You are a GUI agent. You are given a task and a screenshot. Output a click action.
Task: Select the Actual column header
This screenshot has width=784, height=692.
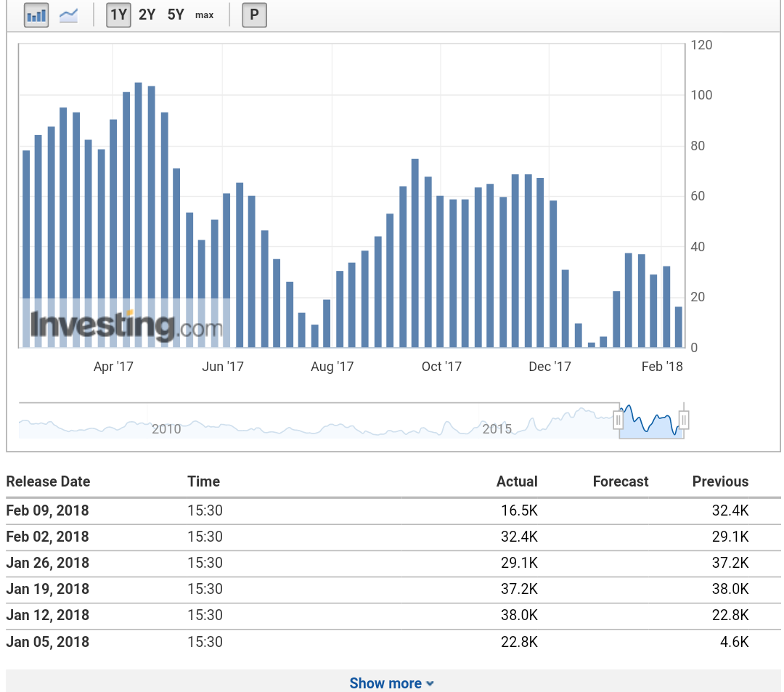517,481
